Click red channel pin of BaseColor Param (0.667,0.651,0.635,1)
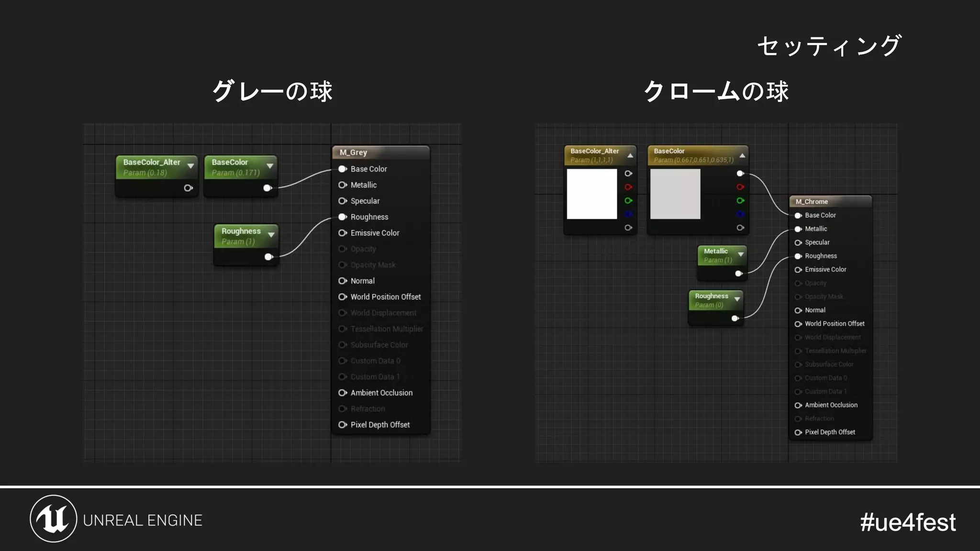980x551 pixels. pos(740,187)
